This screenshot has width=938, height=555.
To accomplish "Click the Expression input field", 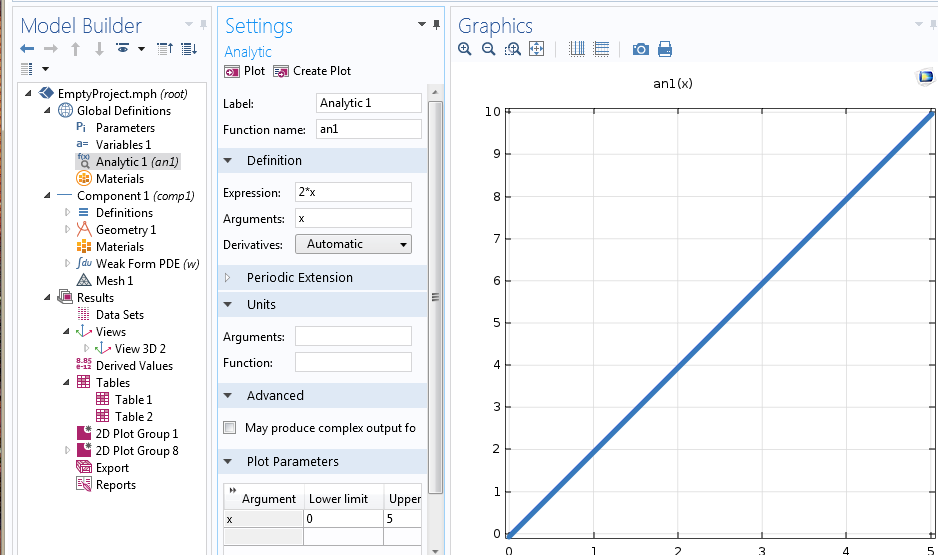I will (x=353, y=192).
